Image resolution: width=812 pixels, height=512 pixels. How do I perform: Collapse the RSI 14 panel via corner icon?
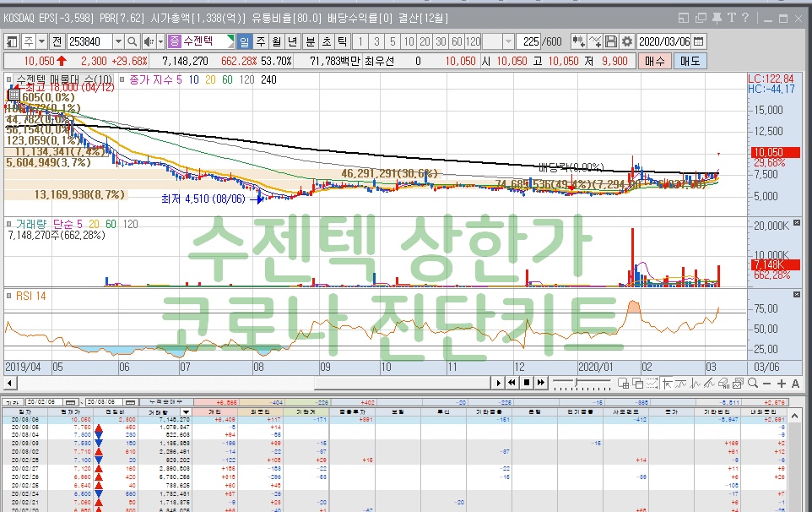point(797,294)
